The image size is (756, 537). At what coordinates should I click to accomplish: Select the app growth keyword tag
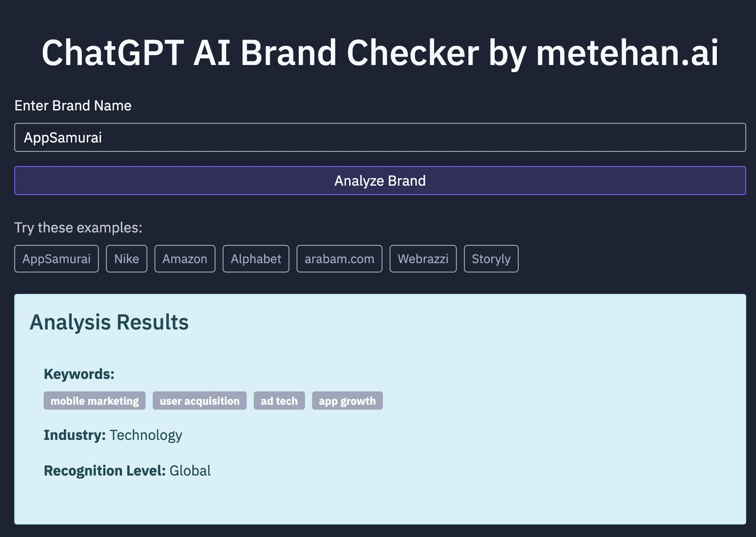point(347,401)
